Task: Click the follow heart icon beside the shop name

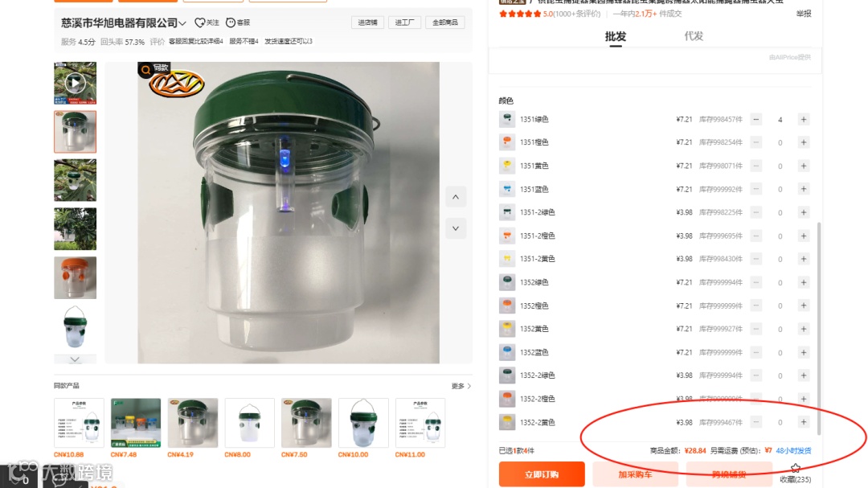Action: (200, 23)
